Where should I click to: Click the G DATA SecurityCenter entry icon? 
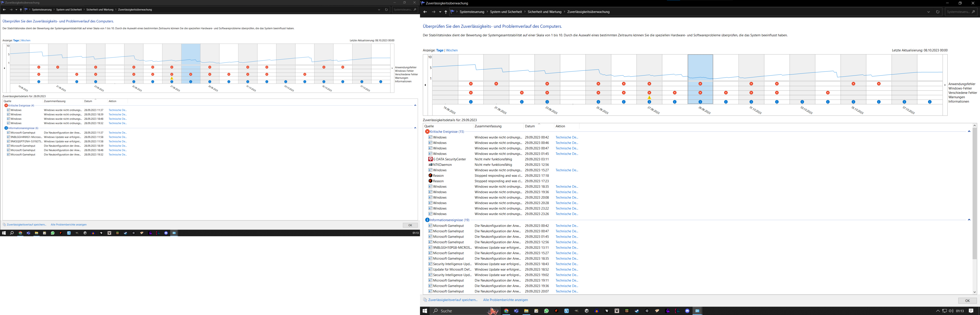tap(430, 159)
